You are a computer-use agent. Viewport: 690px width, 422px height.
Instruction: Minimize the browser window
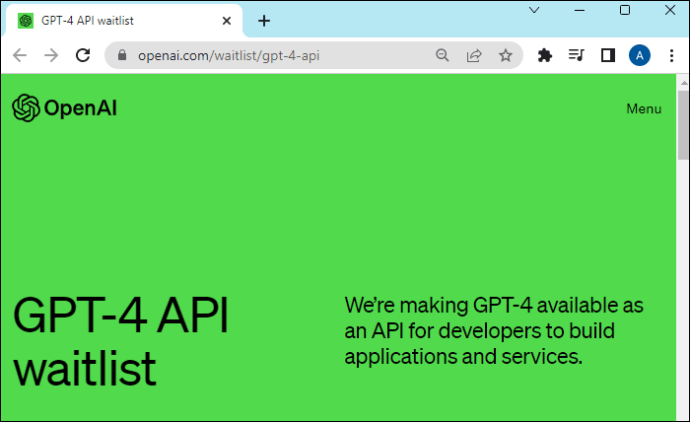coord(580,10)
